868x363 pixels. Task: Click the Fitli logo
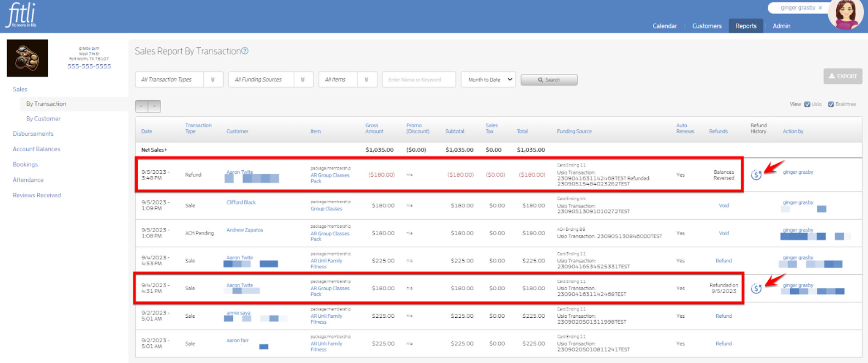tap(21, 15)
